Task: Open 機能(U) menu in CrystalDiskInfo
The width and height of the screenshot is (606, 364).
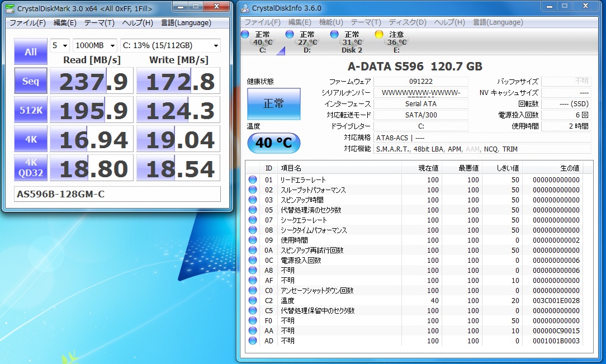Action: tap(331, 22)
